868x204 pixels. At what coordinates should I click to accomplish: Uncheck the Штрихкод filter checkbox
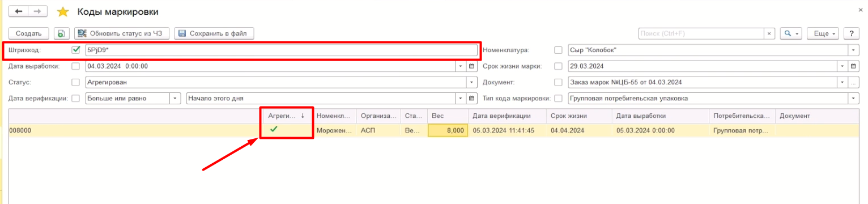tap(76, 50)
